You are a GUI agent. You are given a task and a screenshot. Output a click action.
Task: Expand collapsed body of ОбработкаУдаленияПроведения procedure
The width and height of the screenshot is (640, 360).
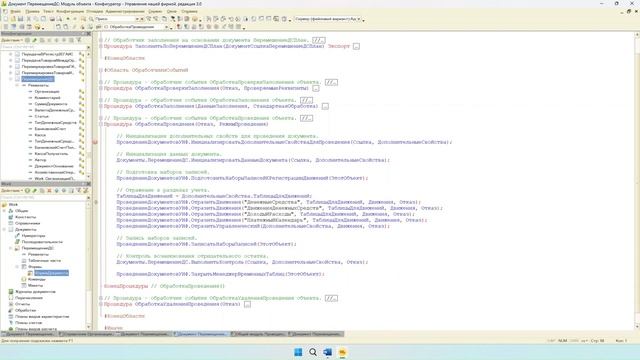tap(247, 304)
